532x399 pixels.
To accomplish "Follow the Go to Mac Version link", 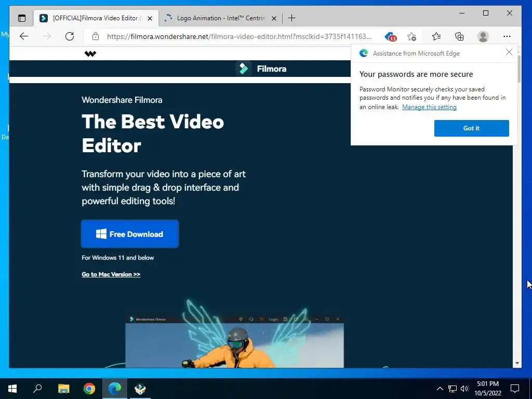I will (111, 274).
